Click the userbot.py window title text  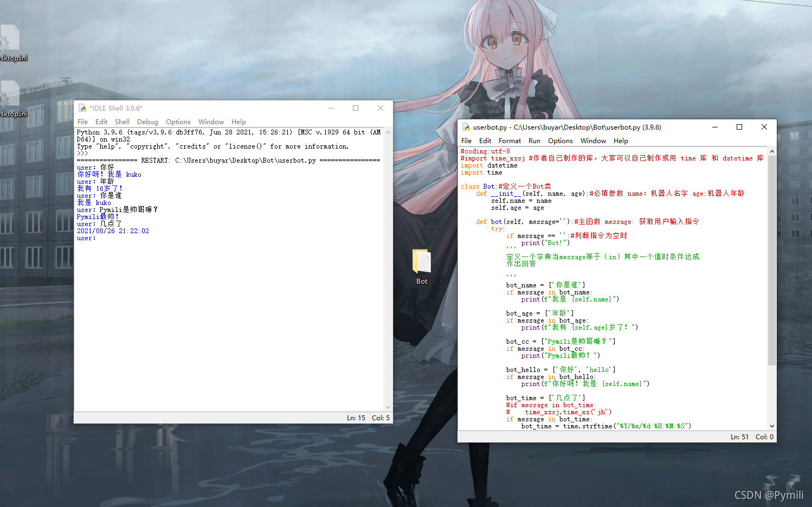pos(567,127)
